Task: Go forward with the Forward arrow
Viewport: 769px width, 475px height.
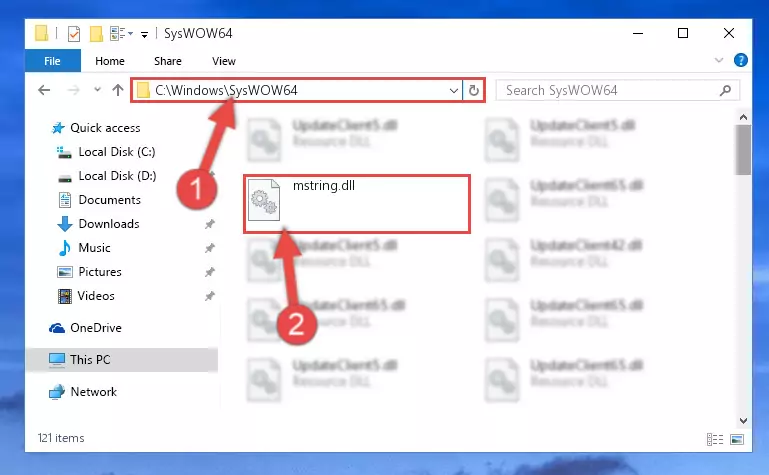Action: click(74, 90)
